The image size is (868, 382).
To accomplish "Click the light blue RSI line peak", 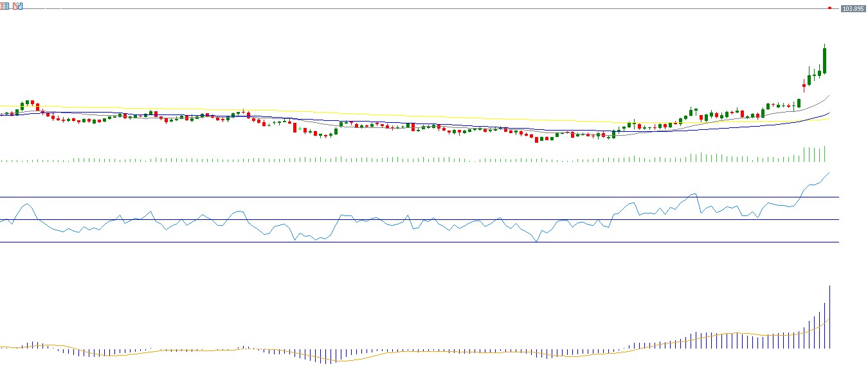I will point(829,172).
